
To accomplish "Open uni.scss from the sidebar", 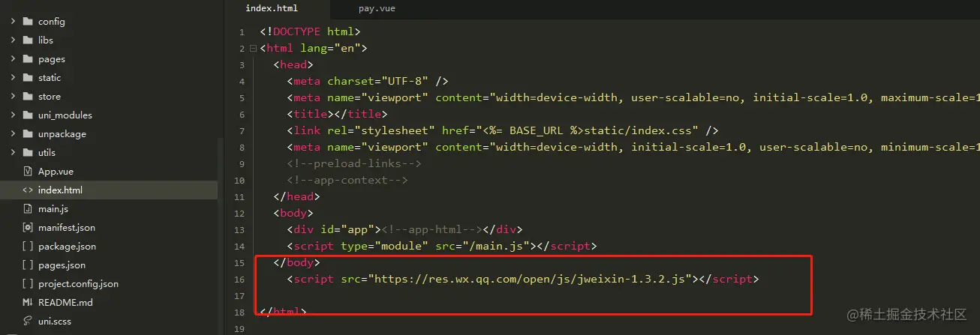I will 55,322.
